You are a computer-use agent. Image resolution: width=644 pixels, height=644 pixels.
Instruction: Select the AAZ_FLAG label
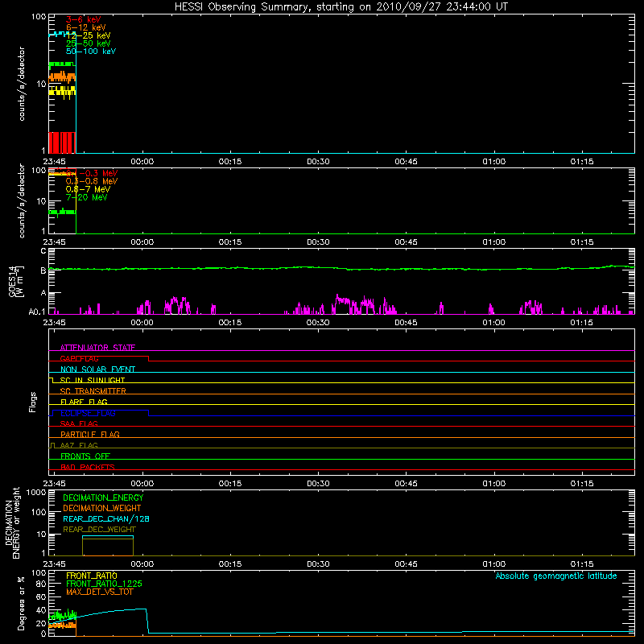pos(79,445)
